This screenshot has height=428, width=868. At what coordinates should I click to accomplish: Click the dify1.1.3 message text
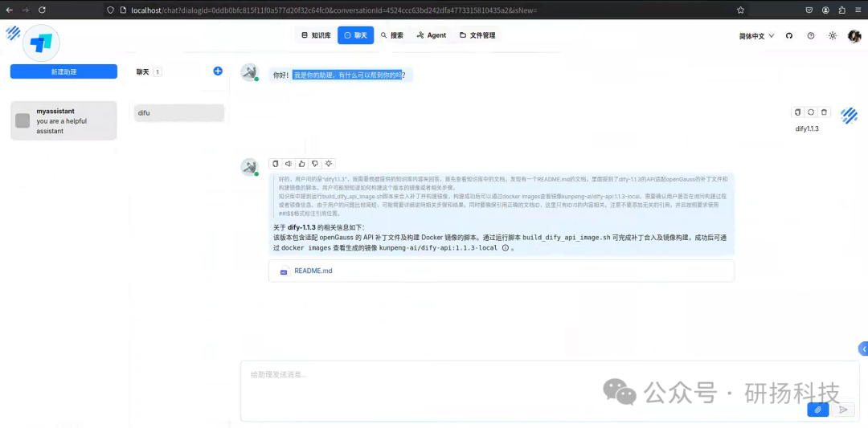(807, 128)
